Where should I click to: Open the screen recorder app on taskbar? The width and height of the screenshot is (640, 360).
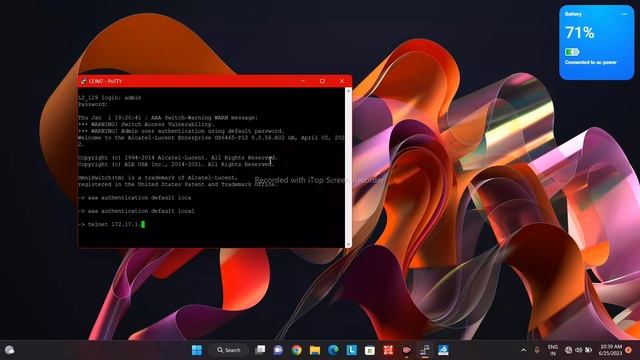[407, 350]
